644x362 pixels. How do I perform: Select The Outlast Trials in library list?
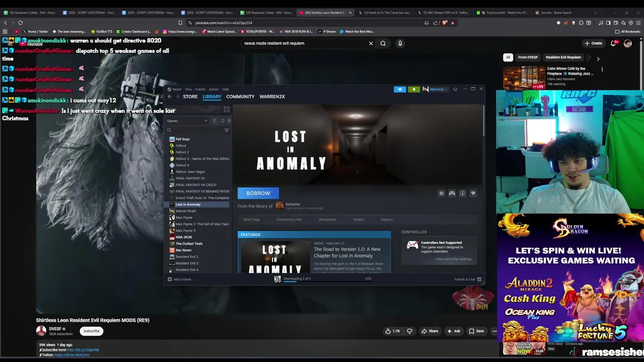point(189,243)
